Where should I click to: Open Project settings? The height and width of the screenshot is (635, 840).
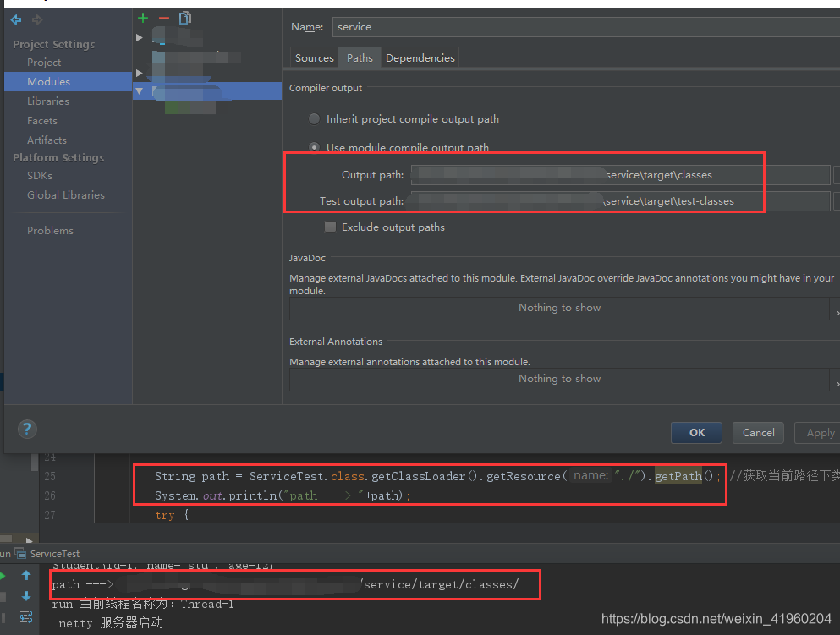pyautogui.click(x=44, y=62)
